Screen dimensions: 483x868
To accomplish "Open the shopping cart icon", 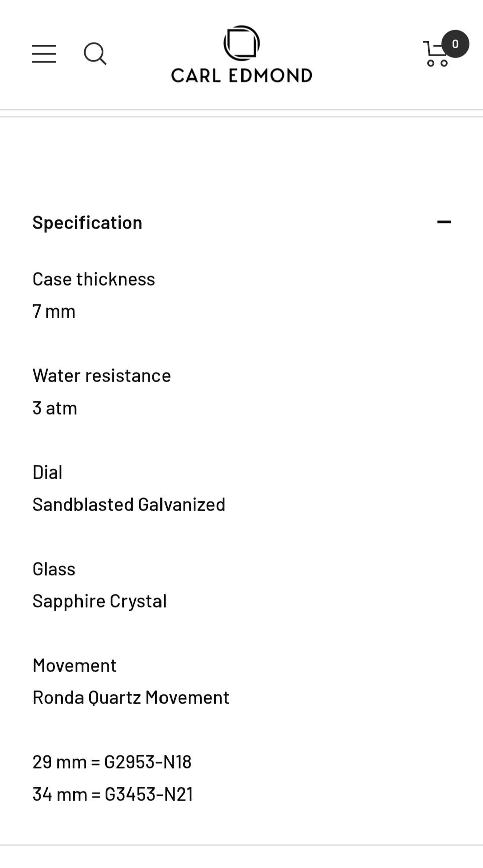I will click(435, 55).
